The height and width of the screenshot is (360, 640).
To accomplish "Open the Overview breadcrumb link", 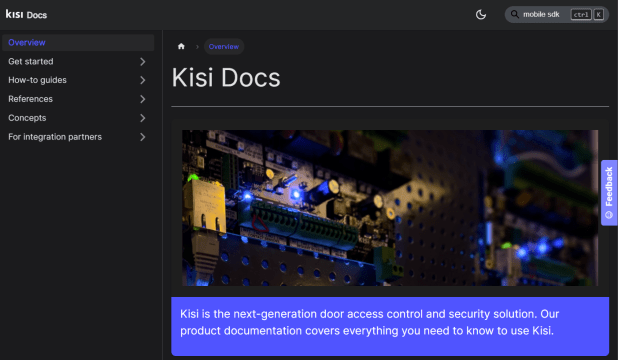I will (x=224, y=47).
